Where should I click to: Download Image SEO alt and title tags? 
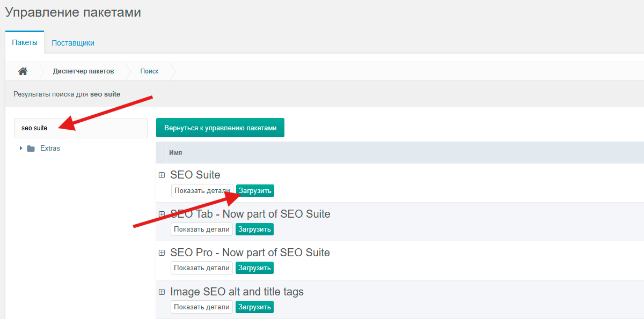click(x=255, y=307)
